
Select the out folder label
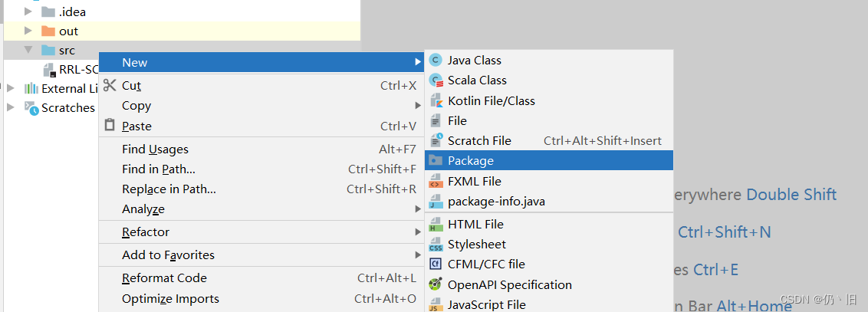click(x=69, y=31)
